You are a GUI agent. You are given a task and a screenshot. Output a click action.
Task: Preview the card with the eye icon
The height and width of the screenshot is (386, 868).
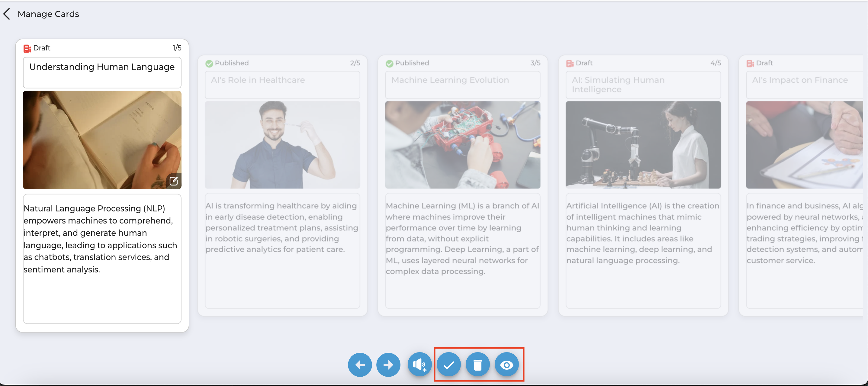point(506,365)
